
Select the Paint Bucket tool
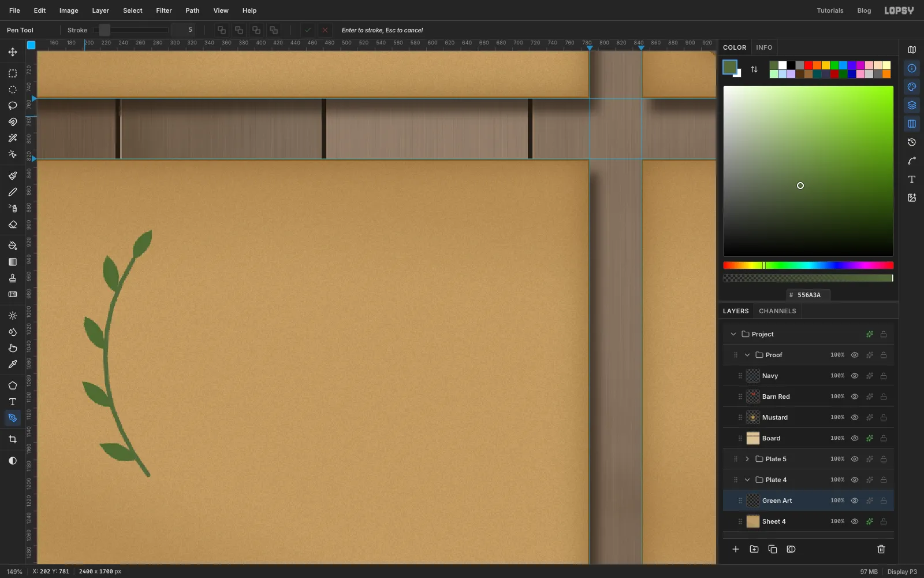[x=13, y=246]
